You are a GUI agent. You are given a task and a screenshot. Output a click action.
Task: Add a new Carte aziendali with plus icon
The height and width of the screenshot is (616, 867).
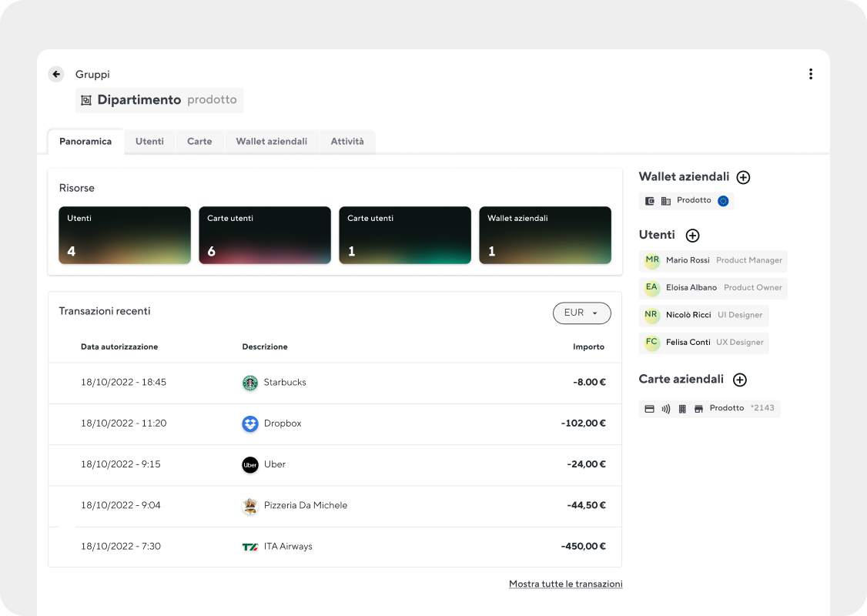(740, 380)
